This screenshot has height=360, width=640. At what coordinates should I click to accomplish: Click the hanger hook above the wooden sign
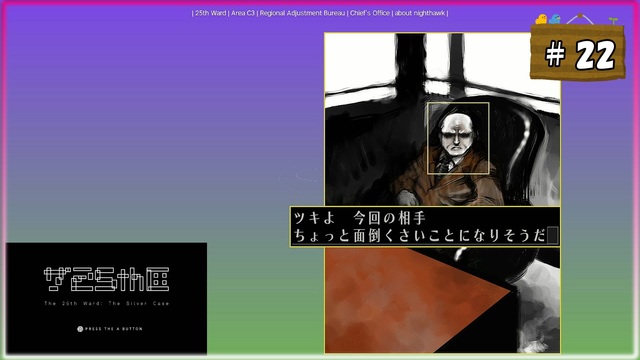click(x=580, y=19)
